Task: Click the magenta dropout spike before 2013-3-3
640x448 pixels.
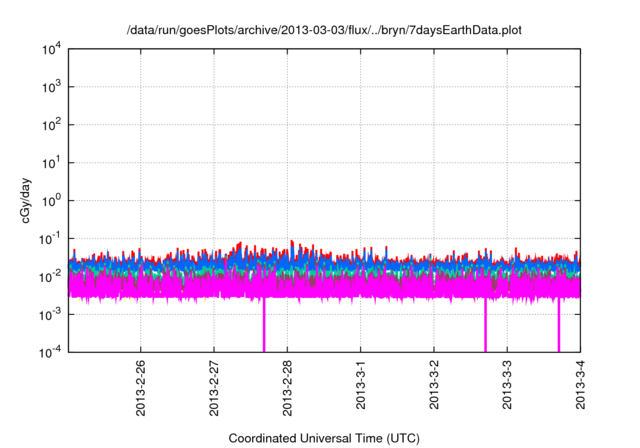Action: [485, 325]
